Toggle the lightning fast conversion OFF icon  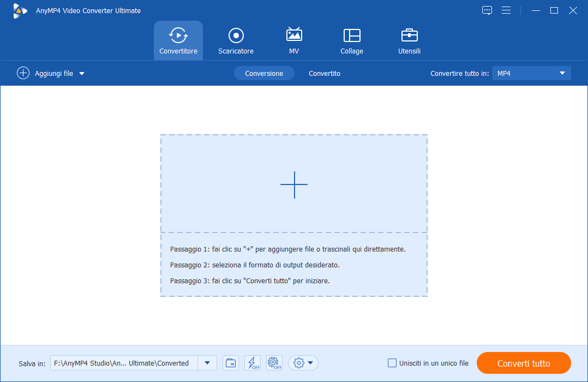coord(253,363)
